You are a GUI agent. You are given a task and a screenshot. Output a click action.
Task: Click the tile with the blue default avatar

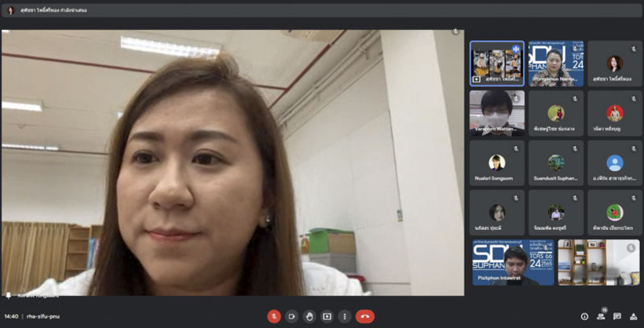pos(614,163)
